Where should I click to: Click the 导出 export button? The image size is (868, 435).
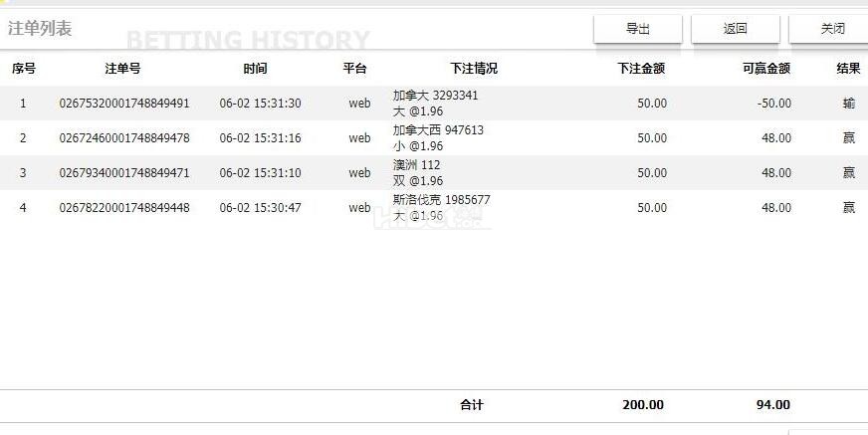pyautogui.click(x=637, y=29)
